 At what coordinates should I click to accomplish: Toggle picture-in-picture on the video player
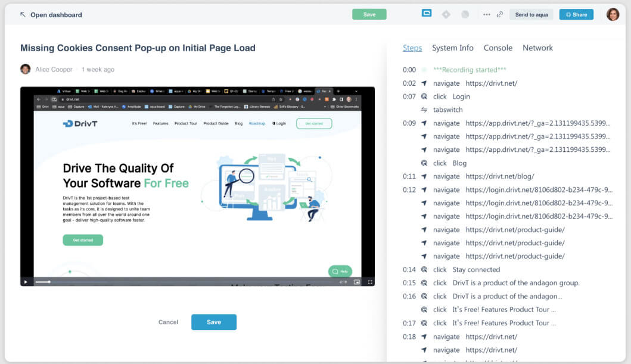click(x=357, y=282)
